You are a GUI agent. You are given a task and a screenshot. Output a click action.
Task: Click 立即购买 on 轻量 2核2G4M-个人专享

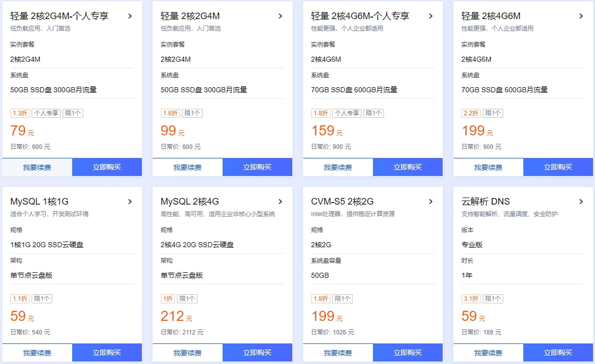(107, 167)
